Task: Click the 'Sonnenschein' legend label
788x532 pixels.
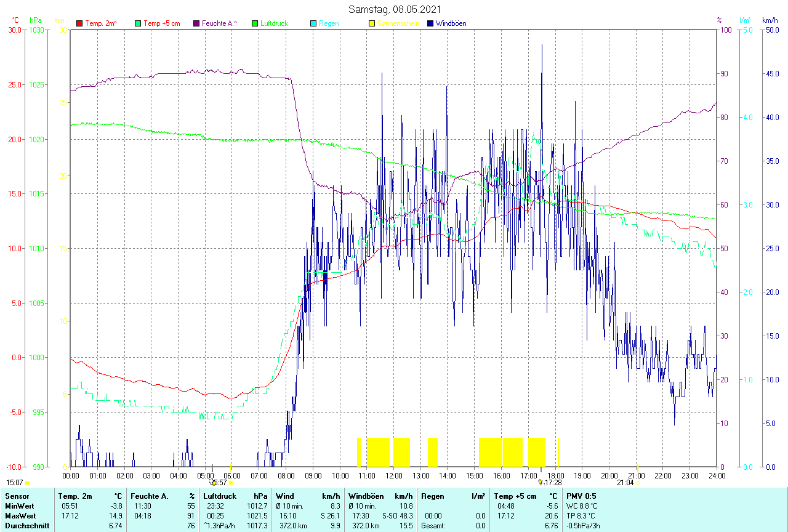Action: pos(398,23)
